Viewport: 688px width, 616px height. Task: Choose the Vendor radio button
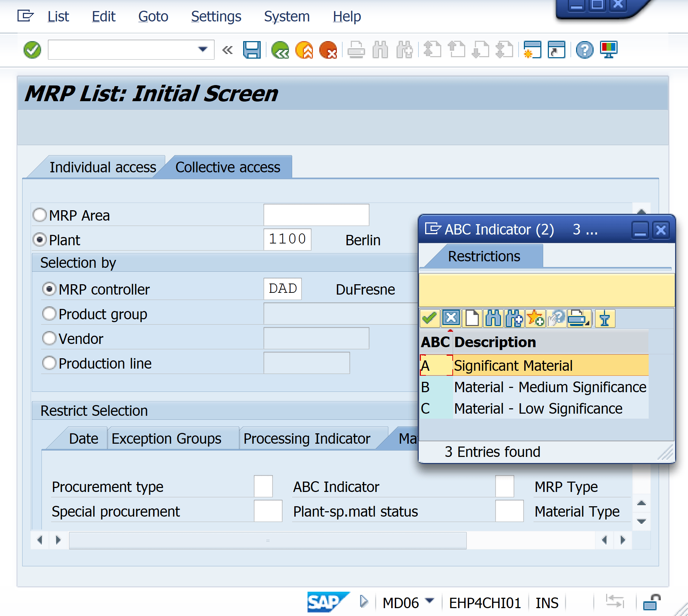[x=49, y=339]
